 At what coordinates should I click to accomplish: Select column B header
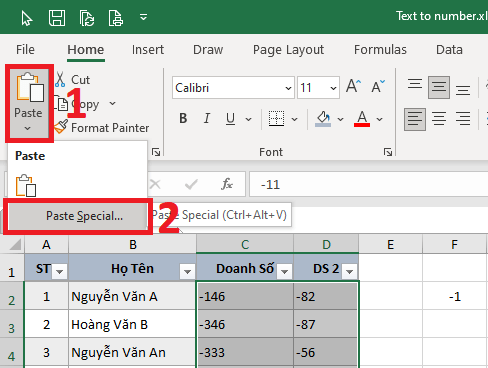pyautogui.click(x=133, y=244)
